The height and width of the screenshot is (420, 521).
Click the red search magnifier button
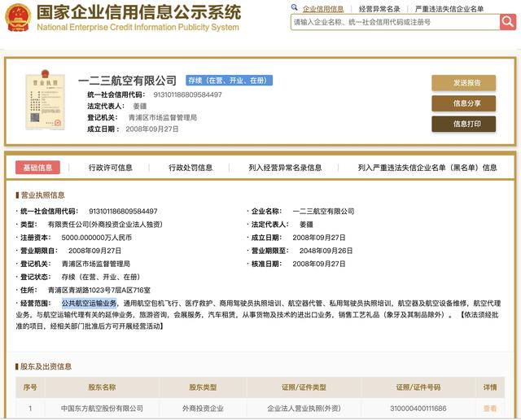[x=508, y=22]
